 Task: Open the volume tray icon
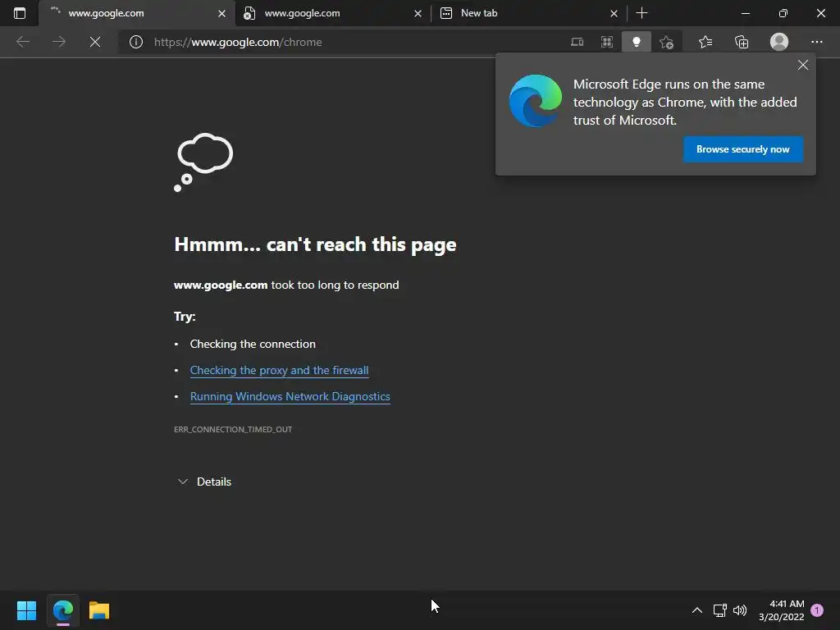(740, 610)
